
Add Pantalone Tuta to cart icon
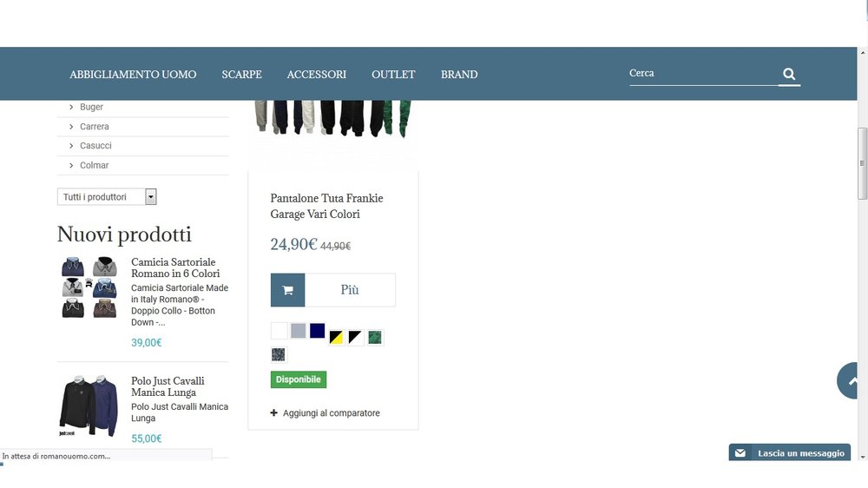[288, 290]
